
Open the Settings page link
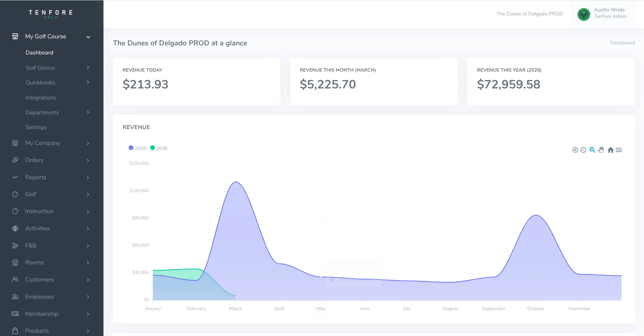[x=36, y=127]
